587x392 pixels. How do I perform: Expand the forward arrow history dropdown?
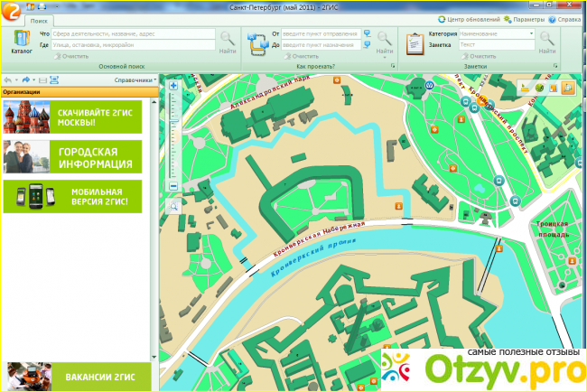coord(33,79)
